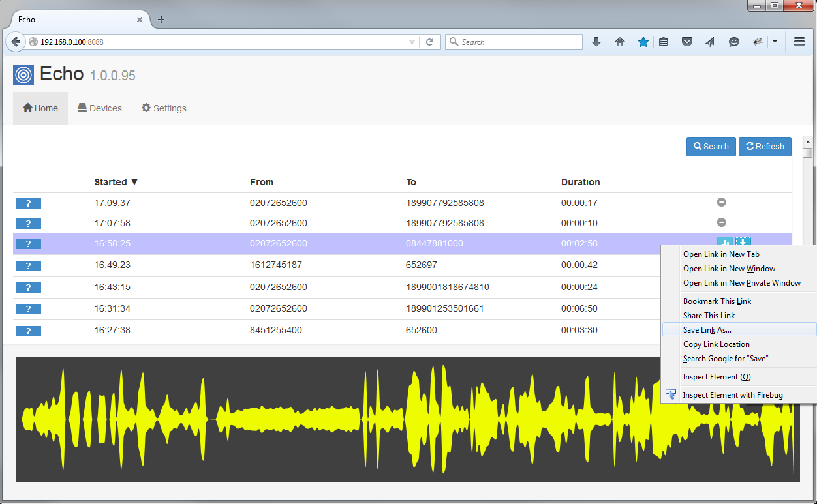Go back with the browser back arrow
The image size is (817, 504).
16,42
